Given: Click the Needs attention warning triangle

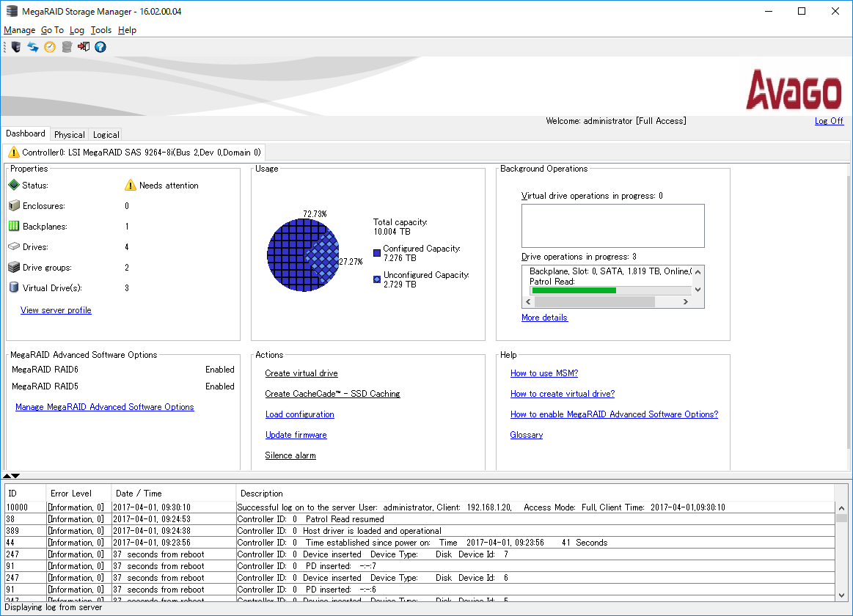Looking at the screenshot, I should click(x=131, y=186).
